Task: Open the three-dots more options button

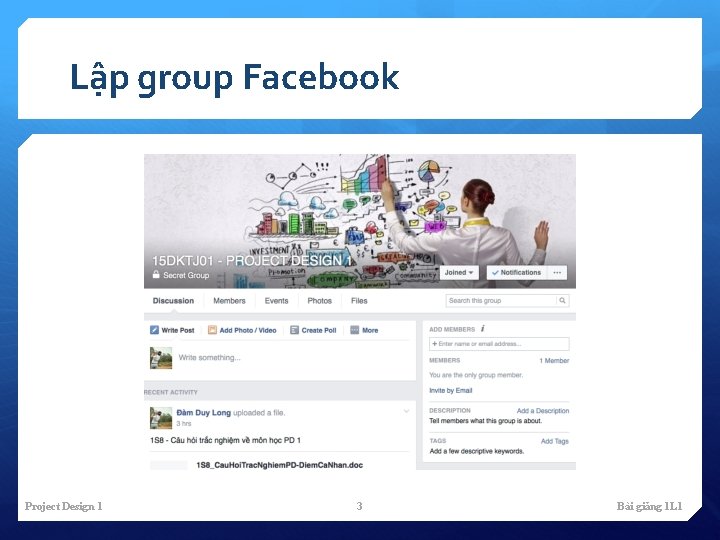Action: click(x=557, y=272)
